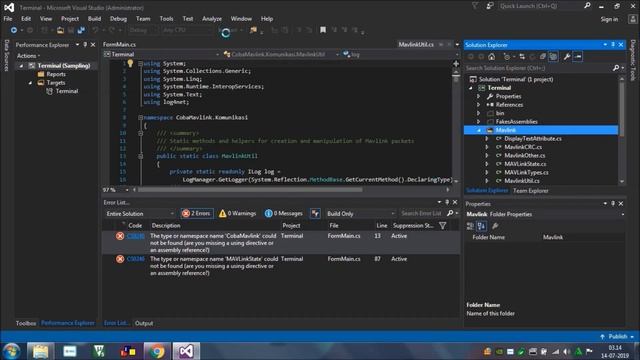
Task: Click Collapse All icon in Solution Explorer
Action: 542,57
